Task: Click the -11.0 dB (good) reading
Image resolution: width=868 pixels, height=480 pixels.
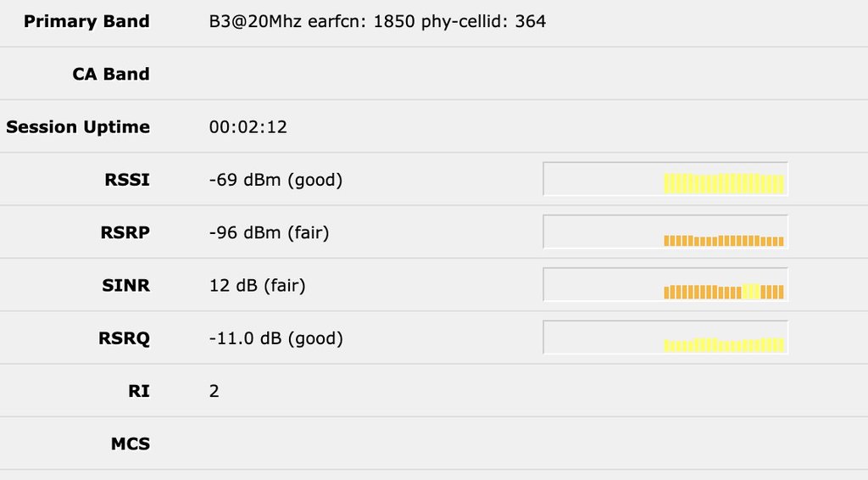Action: pos(275,338)
